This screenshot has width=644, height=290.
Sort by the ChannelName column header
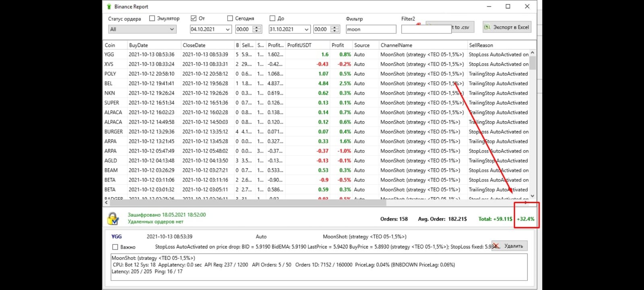pos(423,45)
